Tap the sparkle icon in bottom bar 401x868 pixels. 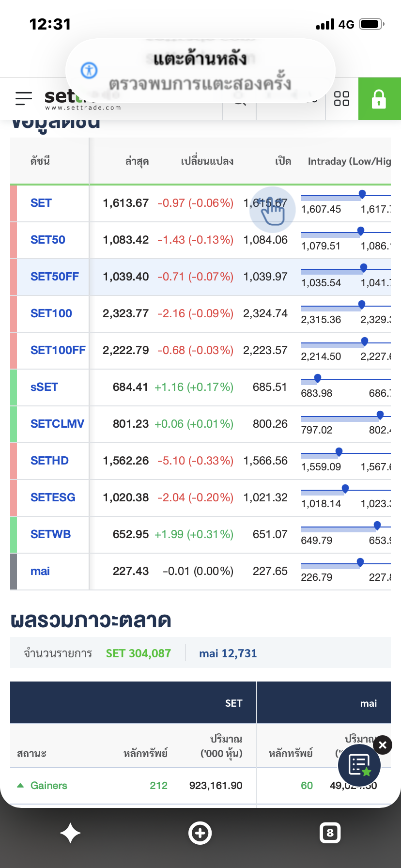click(x=70, y=833)
